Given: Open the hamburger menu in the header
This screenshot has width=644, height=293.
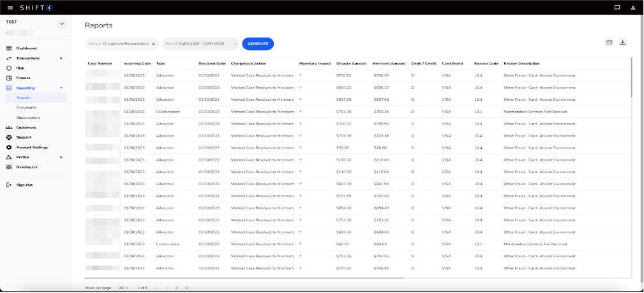Looking at the screenshot, I should [10, 8].
